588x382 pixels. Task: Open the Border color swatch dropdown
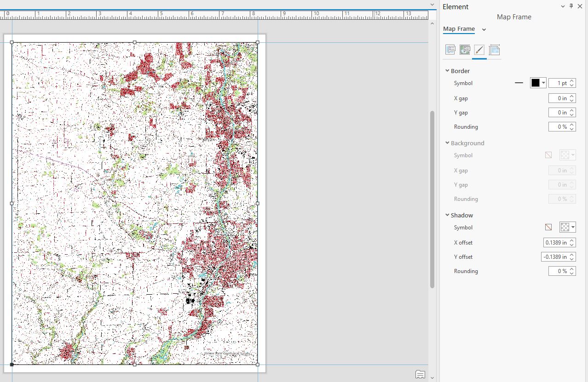(543, 83)
